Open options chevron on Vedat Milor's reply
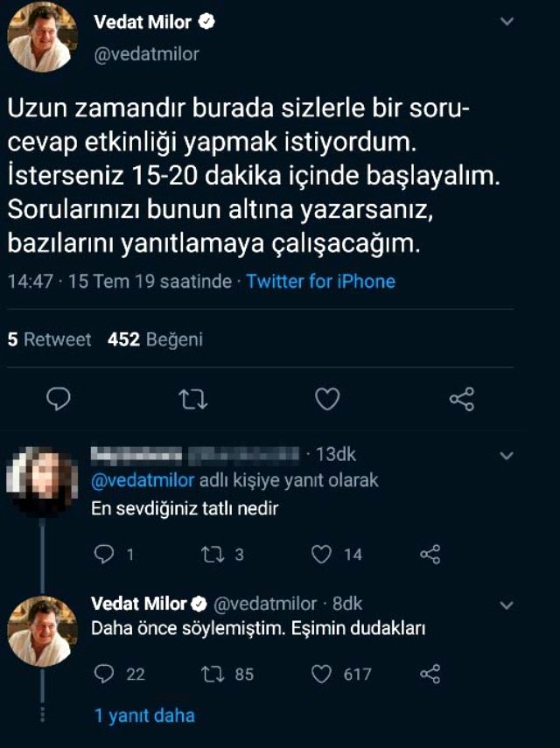This screenshot has height=748, width=560. [x=507, y=605]
